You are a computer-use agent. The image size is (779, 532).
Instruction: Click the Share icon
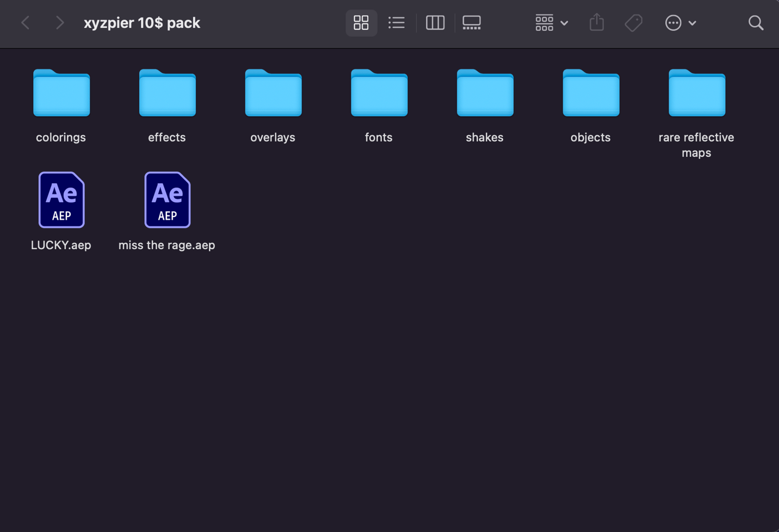click(x=597, y=23)
